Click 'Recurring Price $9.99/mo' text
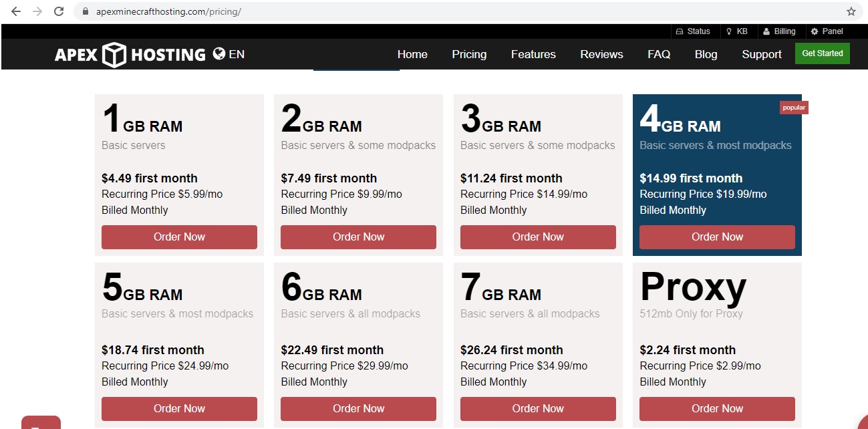868x429 pixels. (341, 194)
